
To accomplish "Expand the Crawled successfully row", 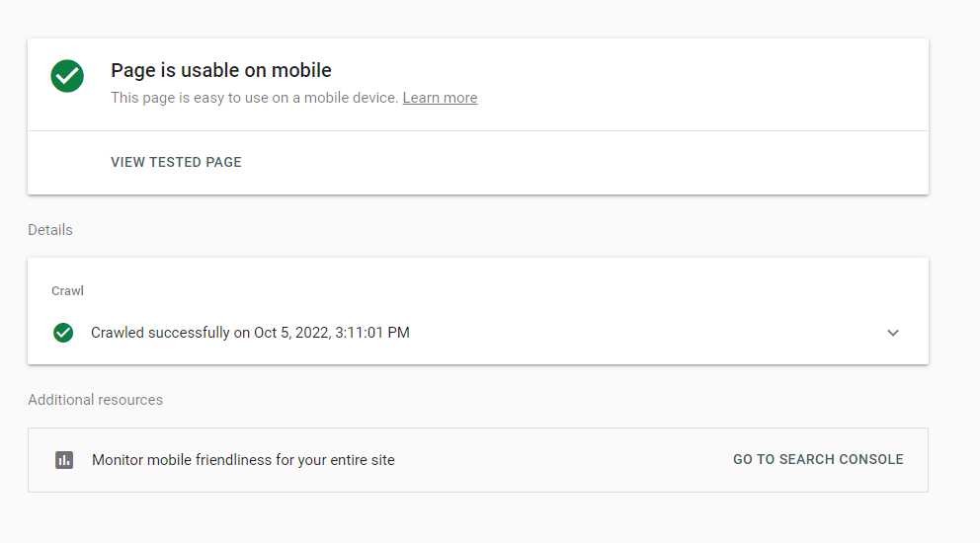I will click(x=478, y=333).
